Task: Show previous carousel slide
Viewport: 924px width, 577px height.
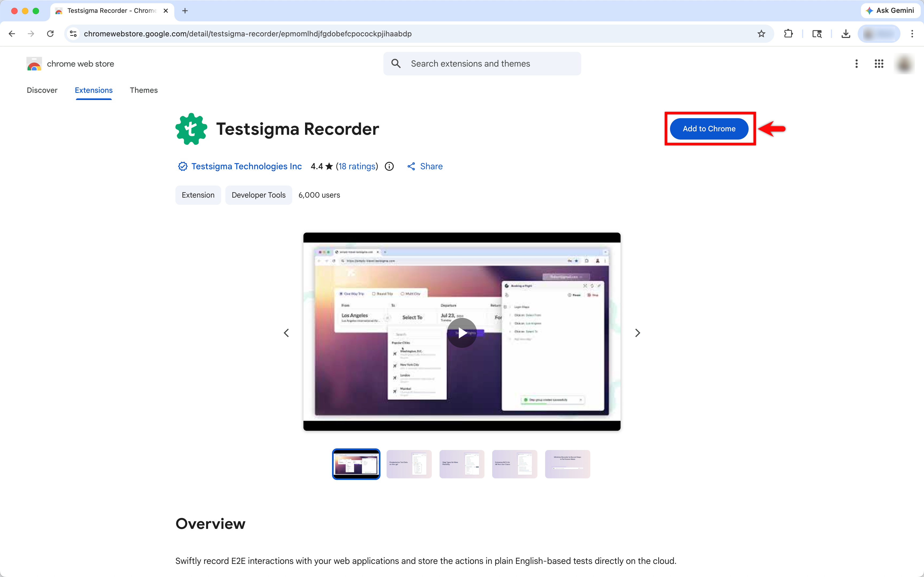Action: click(x=286, y=333)
